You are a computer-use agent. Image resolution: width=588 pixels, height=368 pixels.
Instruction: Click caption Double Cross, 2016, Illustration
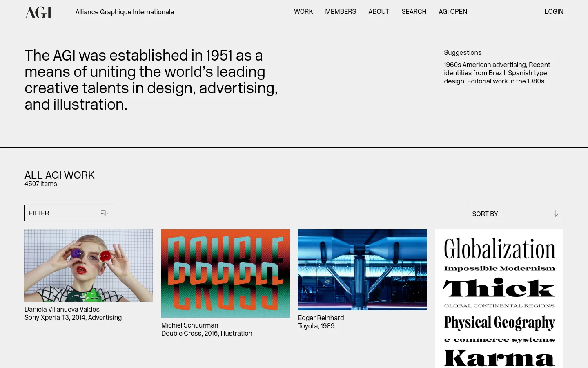(207, 333)
